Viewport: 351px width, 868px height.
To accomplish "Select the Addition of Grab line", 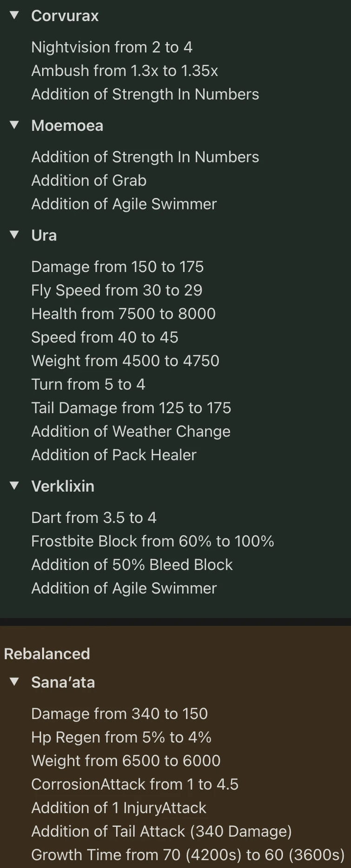I will [x=89, y=181].
